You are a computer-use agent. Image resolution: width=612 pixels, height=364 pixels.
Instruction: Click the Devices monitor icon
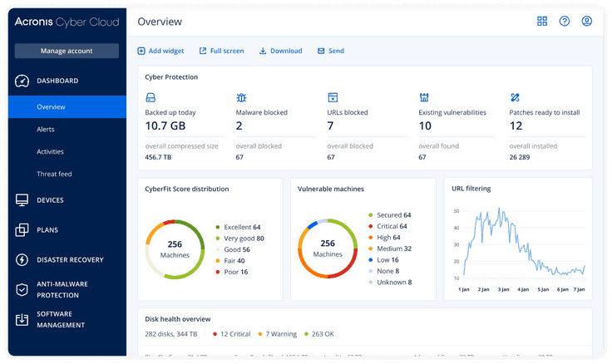tap(22, 200)
